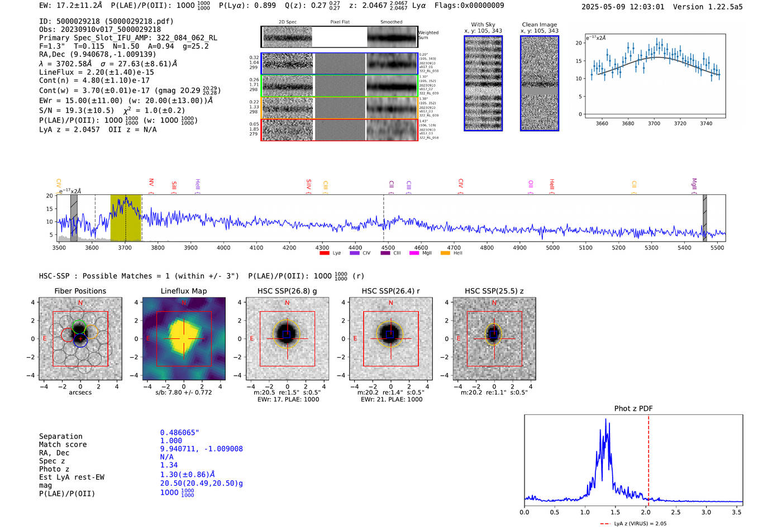Select the orange-bordered 2D fiber spectrum row
The height and width of the screenshot is (532, 782).
[339, 108]
